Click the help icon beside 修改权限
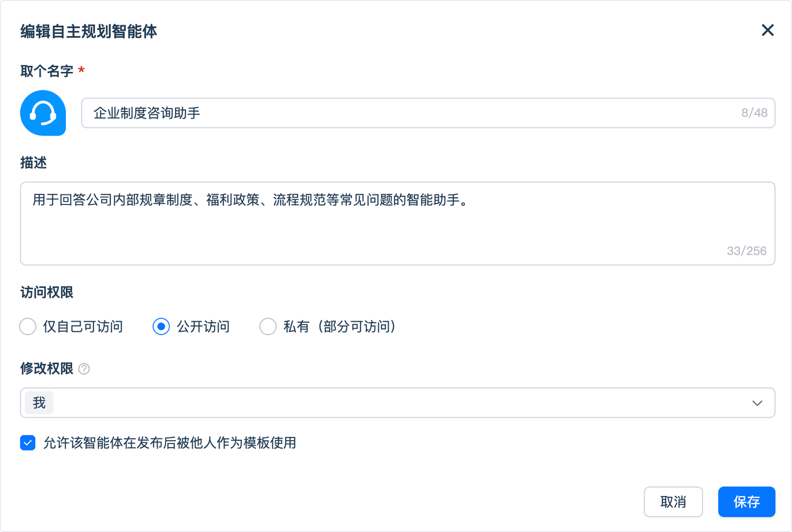The width and height of the screenshot is (792, 532). tap(84, 369)
